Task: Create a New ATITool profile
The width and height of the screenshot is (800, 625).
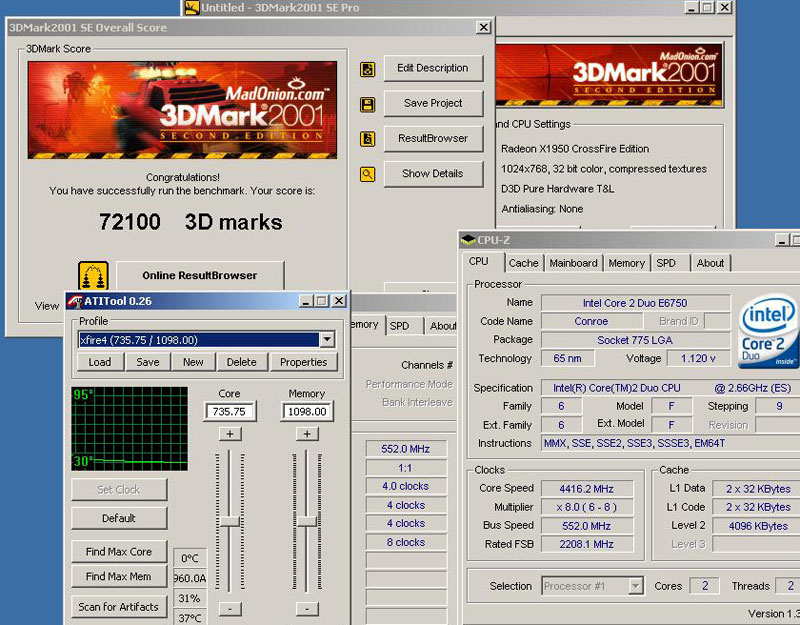Action: [x=193, y=362]
